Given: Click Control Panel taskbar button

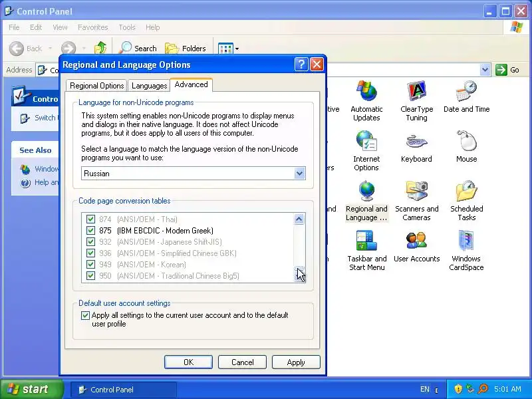Looking at the screenshot, I should (124, 390).
